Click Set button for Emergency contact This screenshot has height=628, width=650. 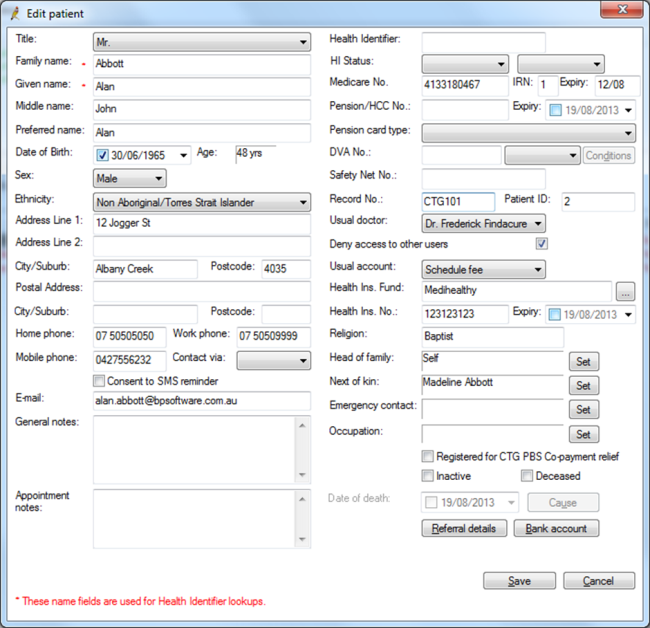(584, 410)
